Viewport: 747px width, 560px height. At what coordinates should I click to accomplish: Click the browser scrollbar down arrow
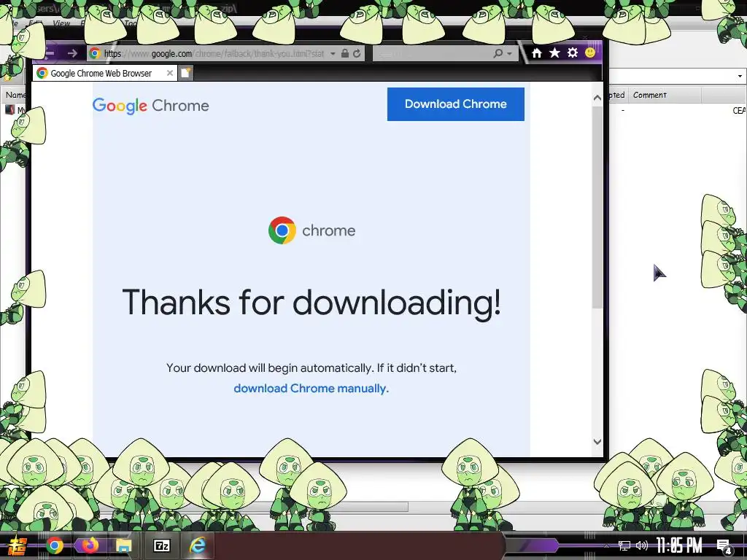point(597,441)
